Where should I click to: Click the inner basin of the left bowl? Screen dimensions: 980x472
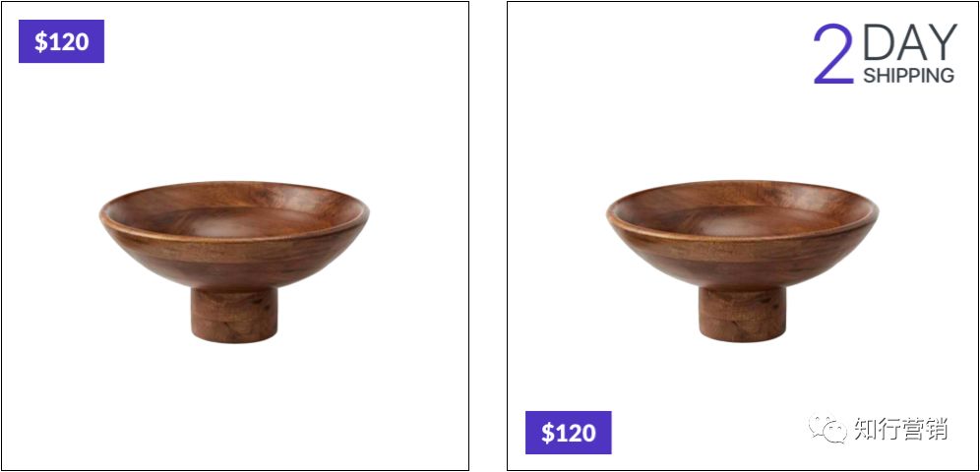pyautogui.click(x=232, y=211)
